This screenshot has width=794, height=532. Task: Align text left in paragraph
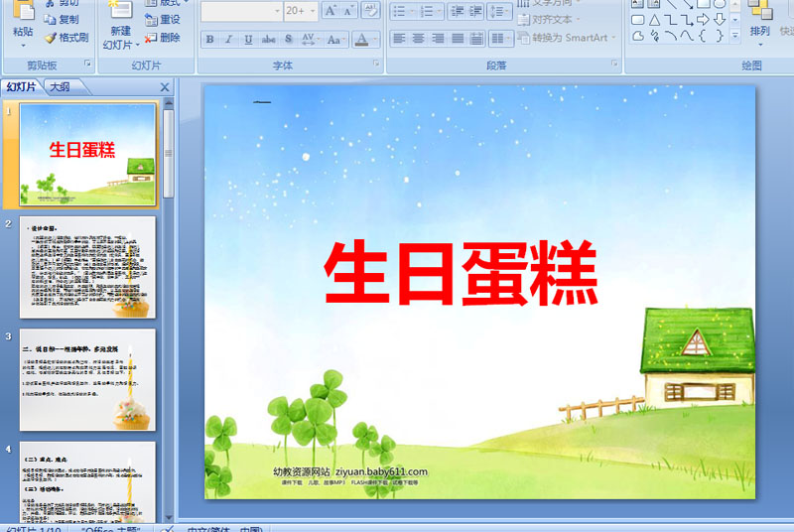coord(399,39)
